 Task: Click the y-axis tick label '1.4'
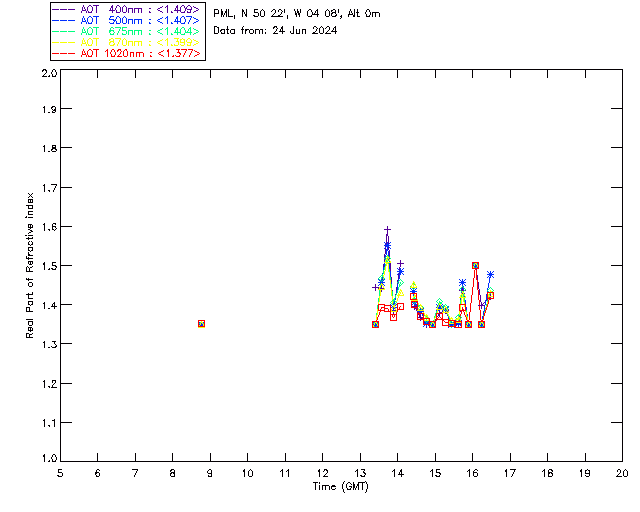tap(49, 305)
